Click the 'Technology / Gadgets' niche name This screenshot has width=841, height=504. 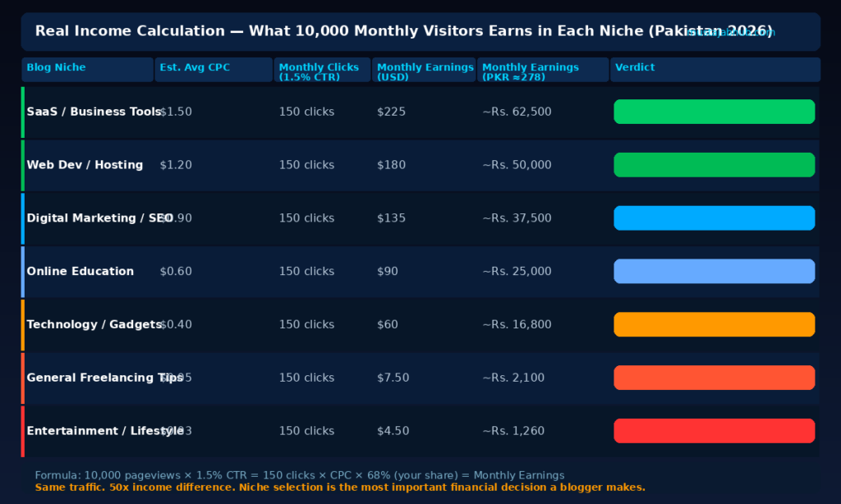[x=94, y=324]
